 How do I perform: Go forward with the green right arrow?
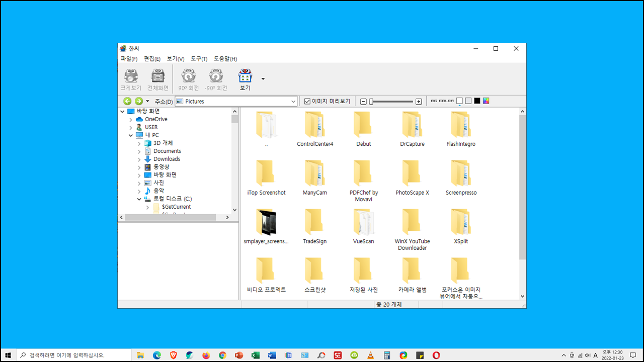(x=138, y=101)
